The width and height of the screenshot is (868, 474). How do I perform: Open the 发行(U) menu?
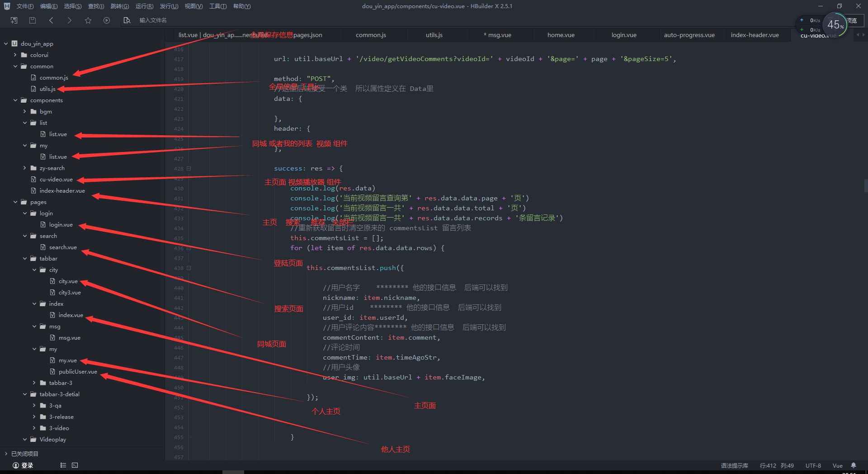pos(169,6)
